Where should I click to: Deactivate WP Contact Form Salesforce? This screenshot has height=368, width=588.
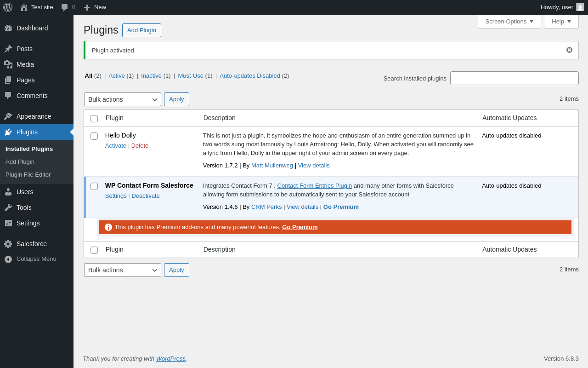(x=146, y=196)
